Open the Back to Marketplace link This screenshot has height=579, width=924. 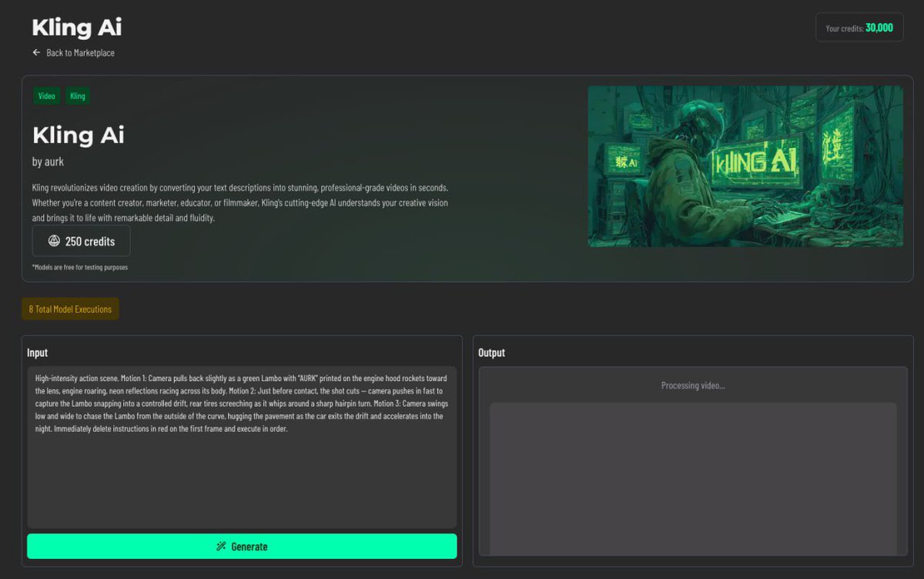pyautogui.click(x=79, y=52)
